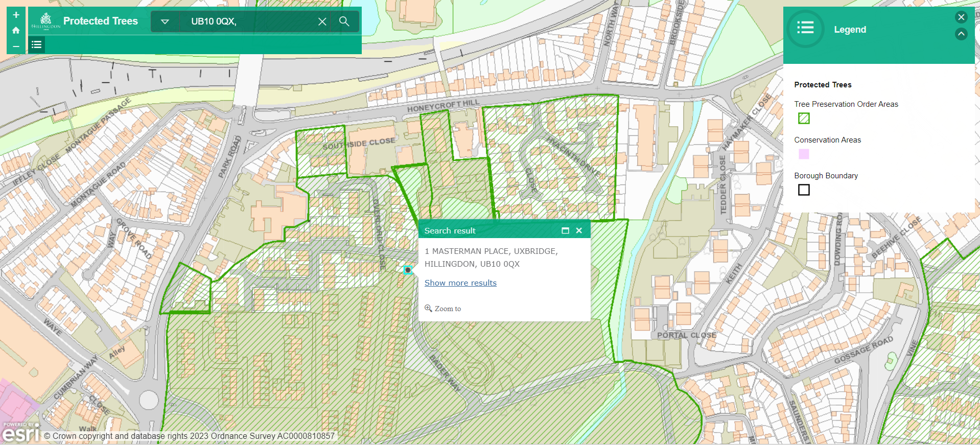Close the Search result popup
The width and height of the screenshot is (980, 445).
pyautogui.click(x=579, y=231)
